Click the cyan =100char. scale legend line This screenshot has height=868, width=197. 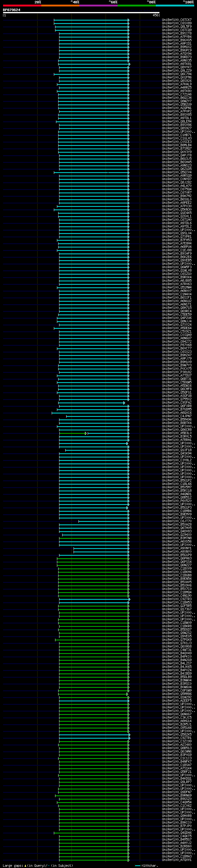137,866
